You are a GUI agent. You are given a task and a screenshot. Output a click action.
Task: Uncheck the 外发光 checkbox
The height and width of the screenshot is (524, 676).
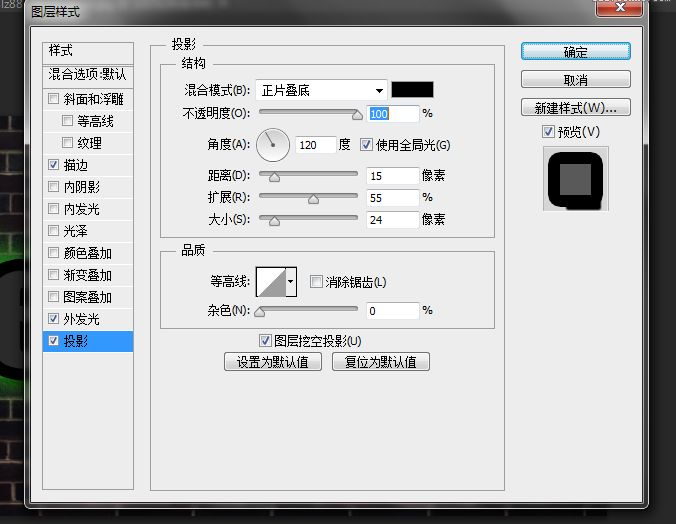pos(53,318)
